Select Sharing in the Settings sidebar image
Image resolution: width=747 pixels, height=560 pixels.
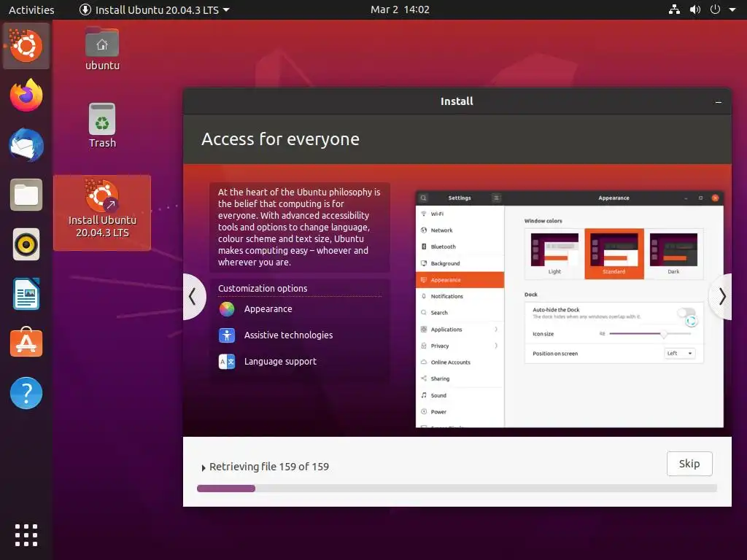(460, 379)
